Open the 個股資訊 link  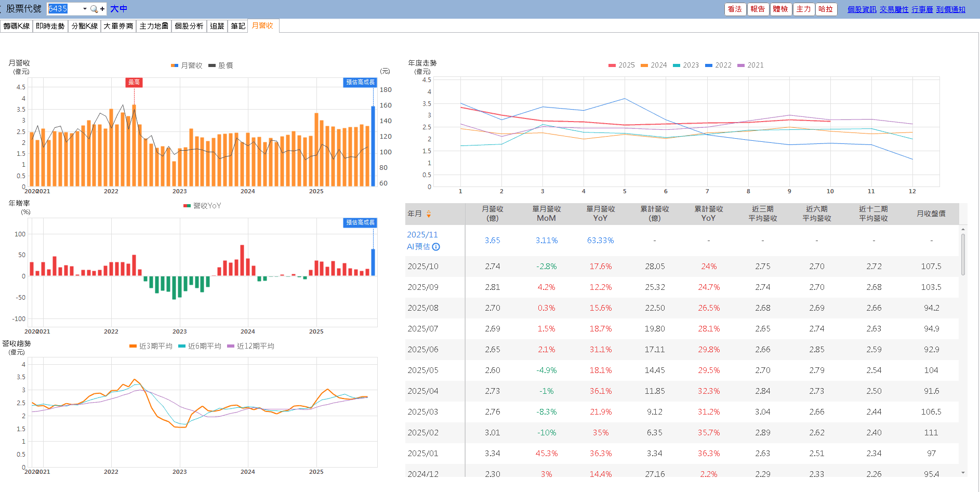click(862, 9)
